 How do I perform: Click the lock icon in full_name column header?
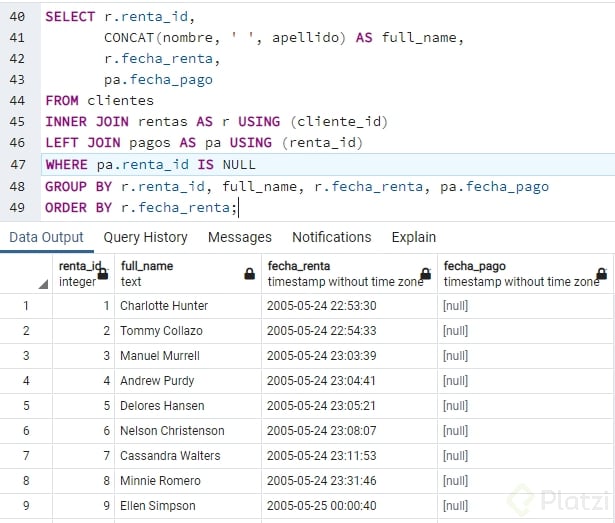click(249, 273)
